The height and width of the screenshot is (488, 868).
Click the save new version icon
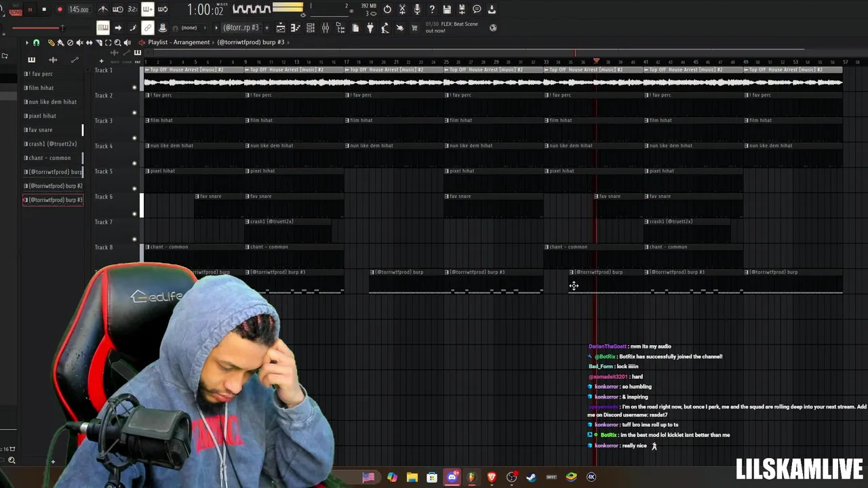tap(462, 9)
